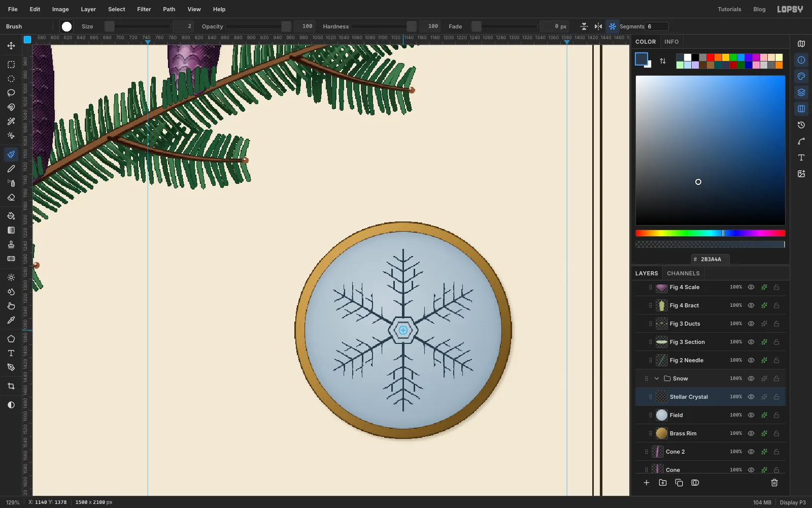The image size is (812, 508).
Task: Select the Pen tool in left toolbar
Action: [11, 367]
